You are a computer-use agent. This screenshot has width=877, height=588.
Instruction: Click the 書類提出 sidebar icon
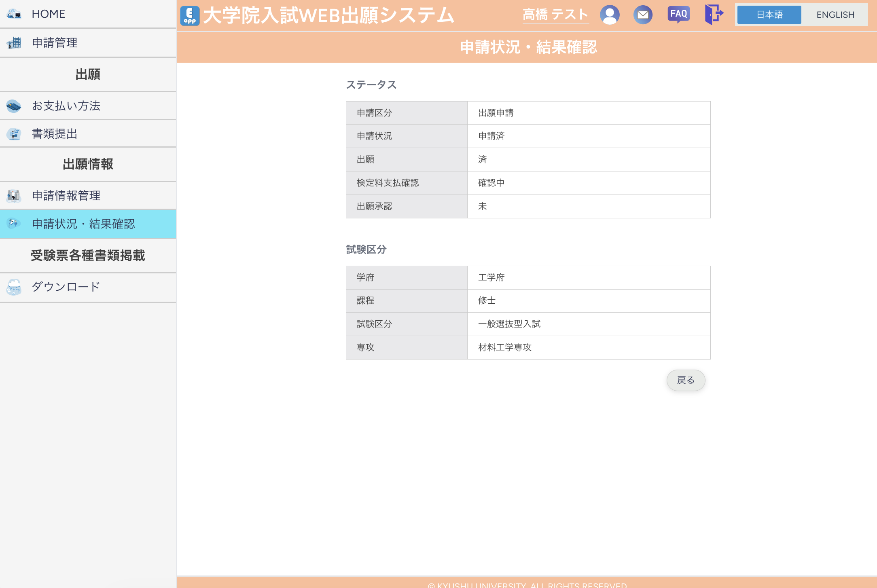pos(14,134)
